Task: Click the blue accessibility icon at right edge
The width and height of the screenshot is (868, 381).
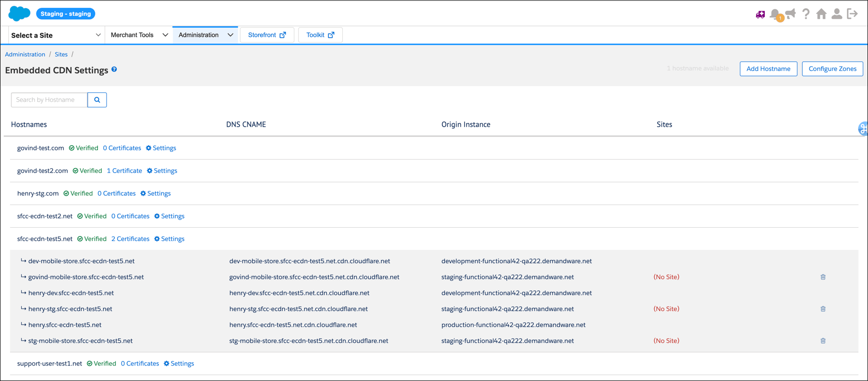Action: (863, 129)
